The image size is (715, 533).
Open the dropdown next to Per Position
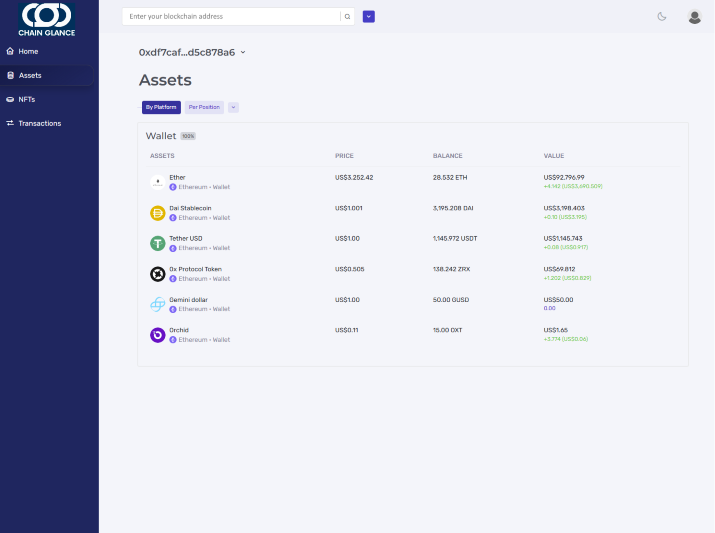tap(233, 107)
